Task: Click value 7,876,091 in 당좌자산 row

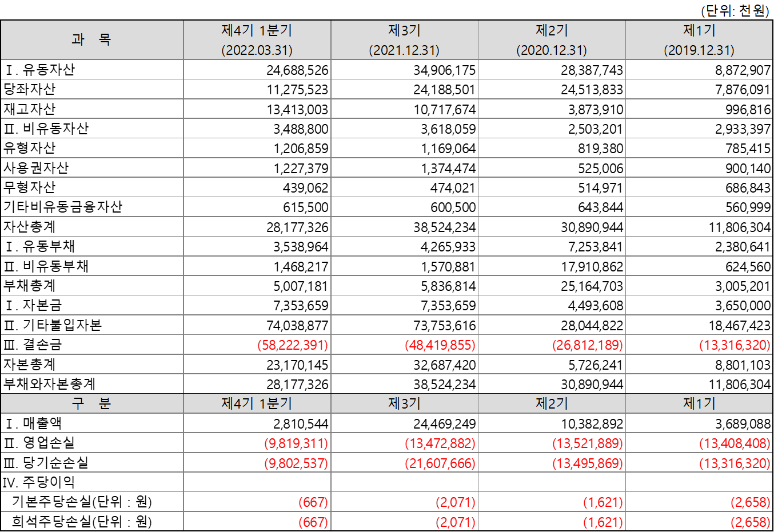Action: (743, 90)
